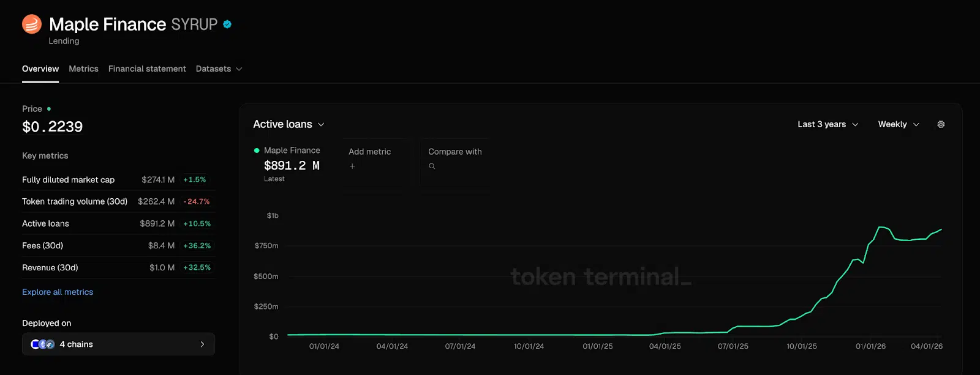Select the Overview tab
Screen dimensions: 980x375
point(40,69)
